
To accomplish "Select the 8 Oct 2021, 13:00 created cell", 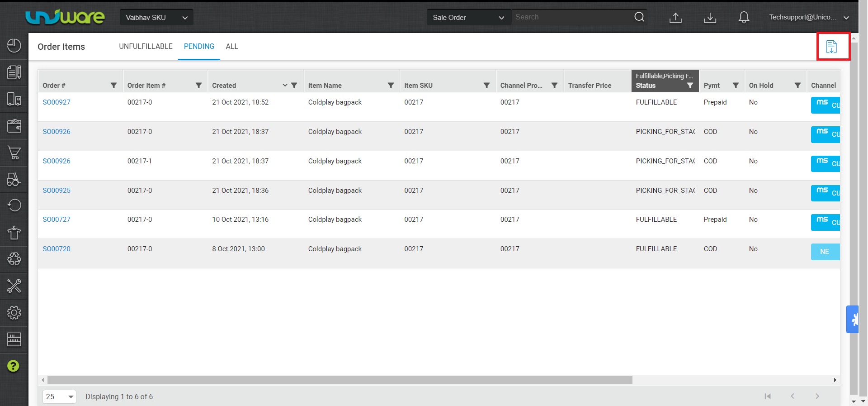I will [238, 249].
